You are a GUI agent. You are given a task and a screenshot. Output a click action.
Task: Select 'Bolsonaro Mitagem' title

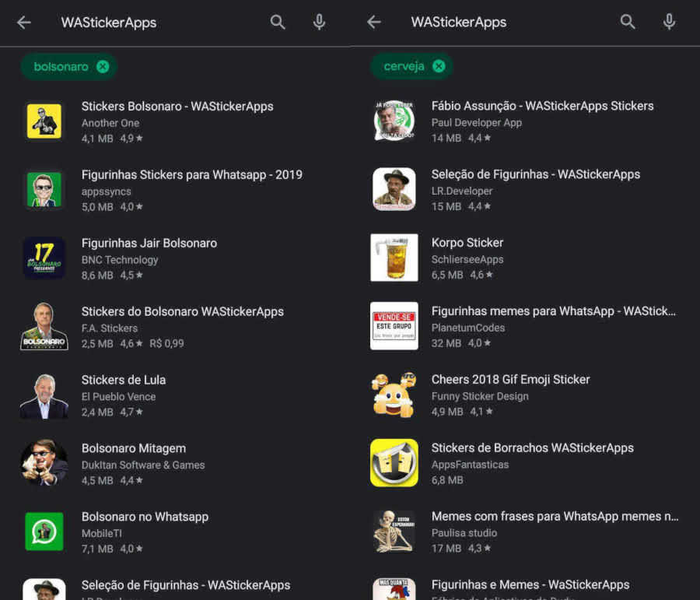pos(134,448)
